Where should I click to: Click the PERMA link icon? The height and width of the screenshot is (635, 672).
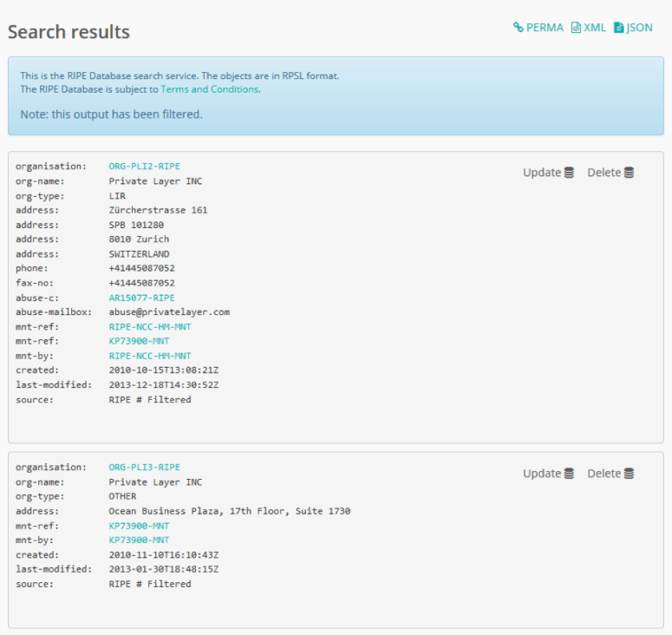point(519,28)
